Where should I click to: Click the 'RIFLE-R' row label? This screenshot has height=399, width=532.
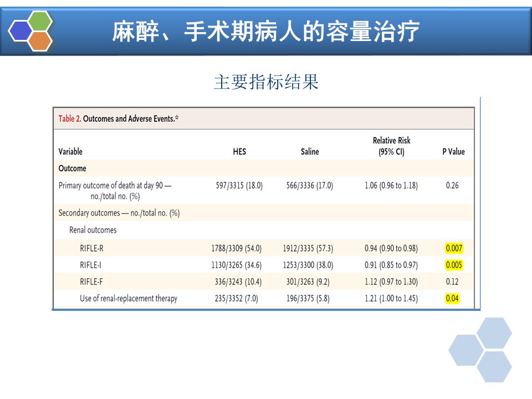[91, 248]
